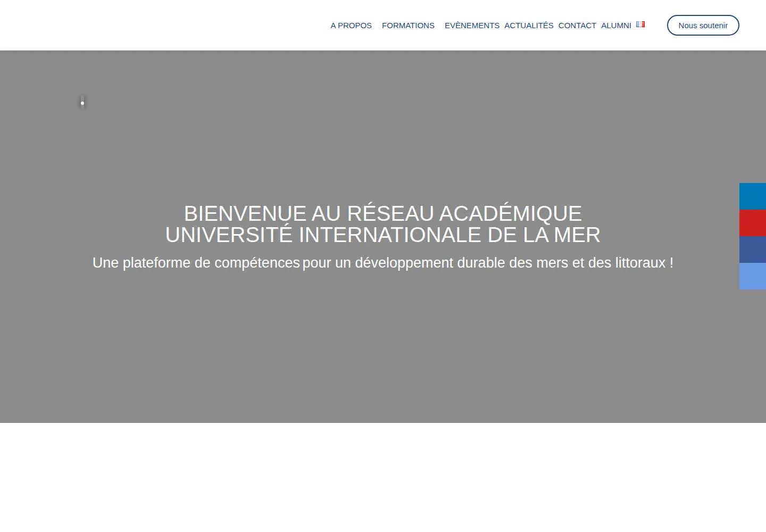
Task: Visit the CONTACT page
Action: (x=577, y=26)
